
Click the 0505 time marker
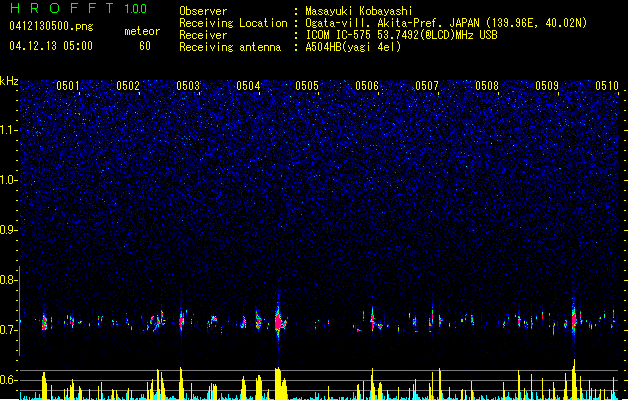pyautogui.click(x=307, y=86)
